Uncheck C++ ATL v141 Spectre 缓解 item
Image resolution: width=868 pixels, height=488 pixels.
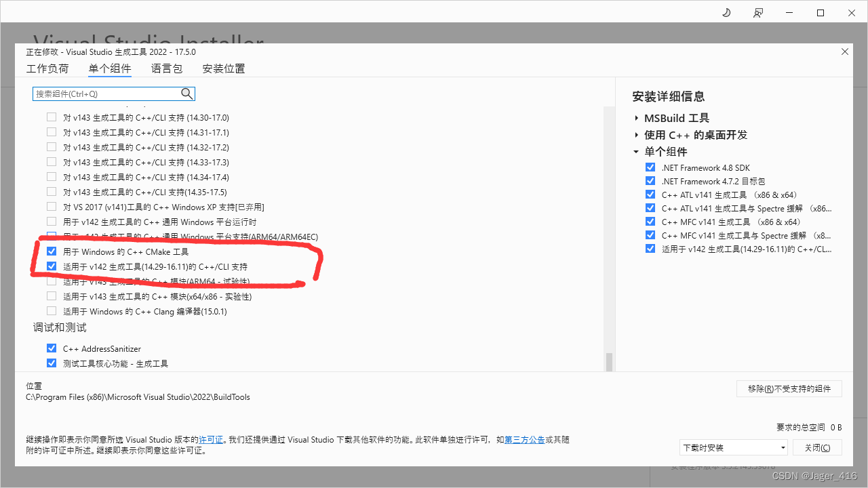(x=650, y=208)
